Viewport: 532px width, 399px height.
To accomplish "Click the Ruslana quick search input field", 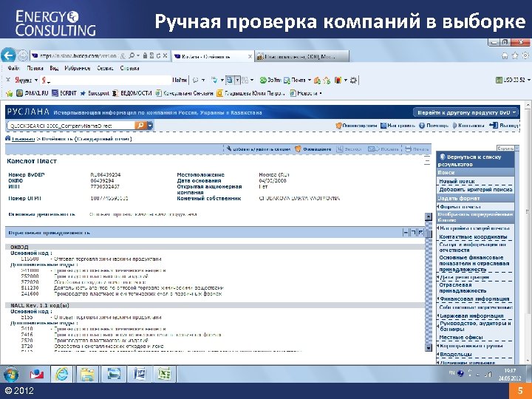I will pos(71,126).
